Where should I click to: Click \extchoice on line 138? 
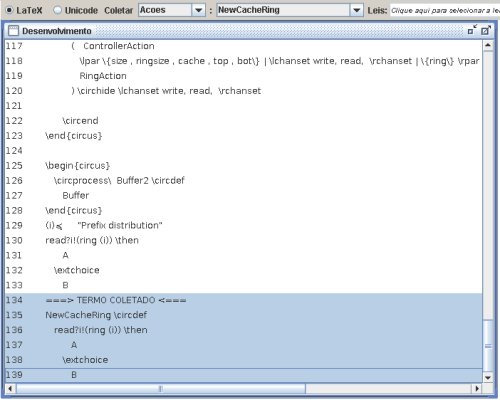[85, 360]
